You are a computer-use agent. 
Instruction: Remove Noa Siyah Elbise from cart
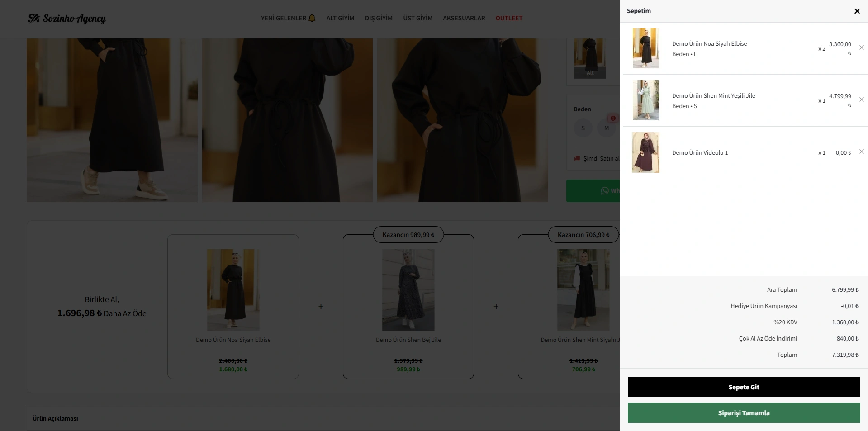point(861,47)
